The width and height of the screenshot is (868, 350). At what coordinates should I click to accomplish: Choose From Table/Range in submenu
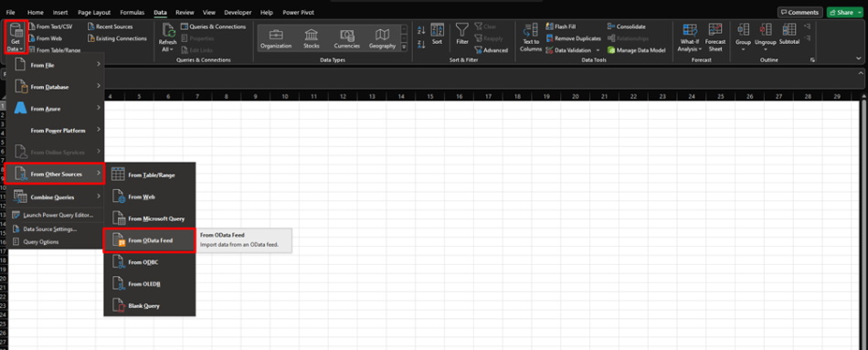coord(150,175)
